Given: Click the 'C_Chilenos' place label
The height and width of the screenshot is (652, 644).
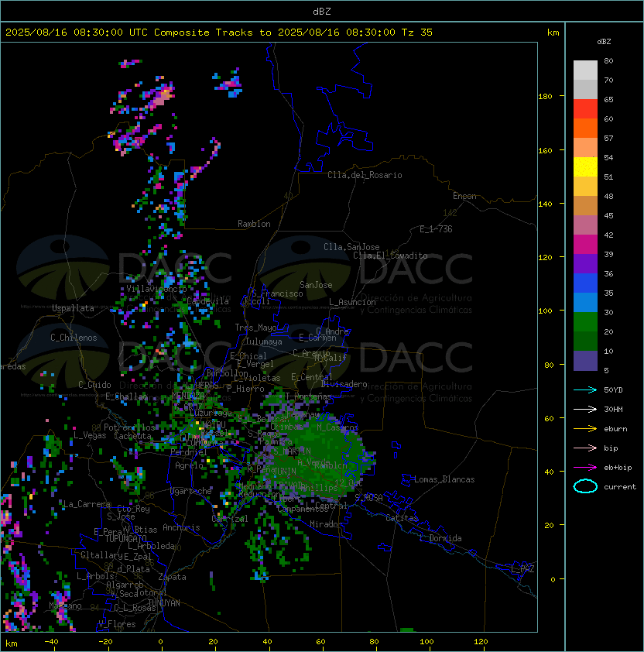Looking at the screenshot, I should click(74, 338).
